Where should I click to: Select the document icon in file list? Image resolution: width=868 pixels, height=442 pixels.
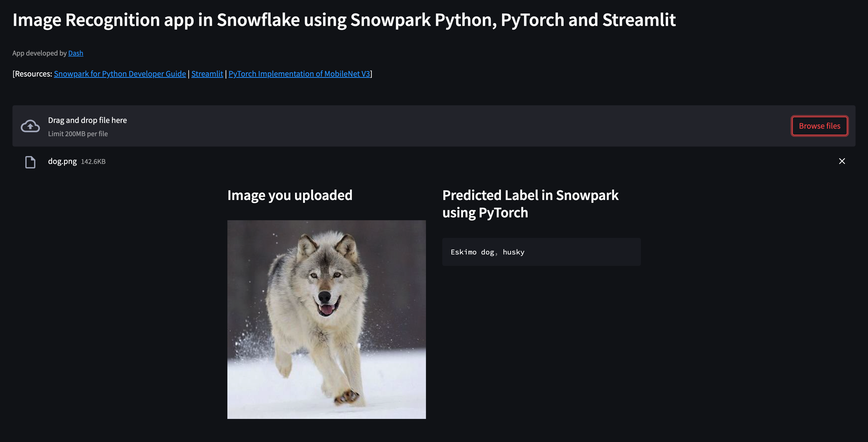pos(30,162)
